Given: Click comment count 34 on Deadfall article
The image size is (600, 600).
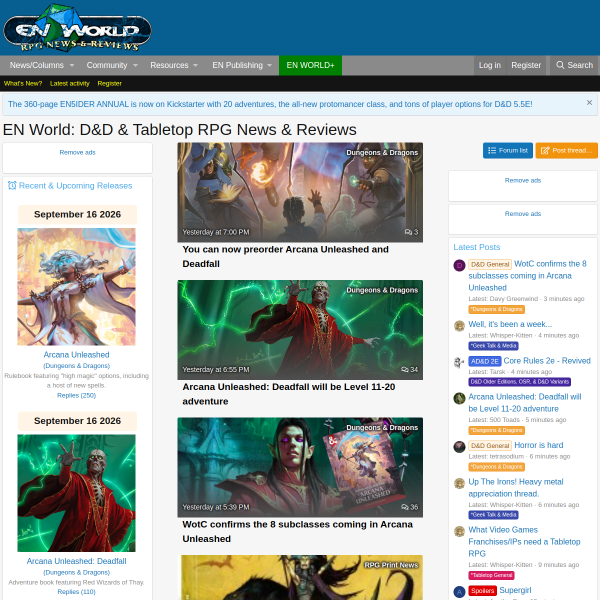Looking at the screenshot, I should (409, 369).
